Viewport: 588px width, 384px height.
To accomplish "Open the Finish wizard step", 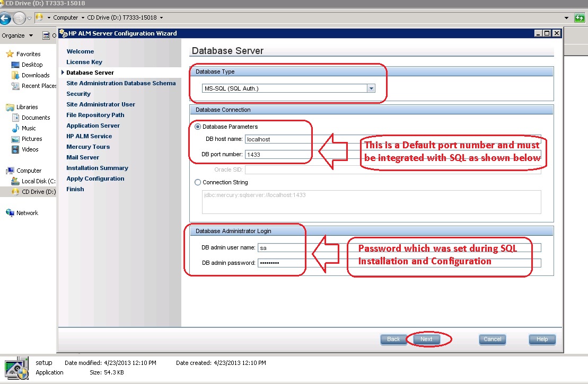I will click(x=75, y=189).
